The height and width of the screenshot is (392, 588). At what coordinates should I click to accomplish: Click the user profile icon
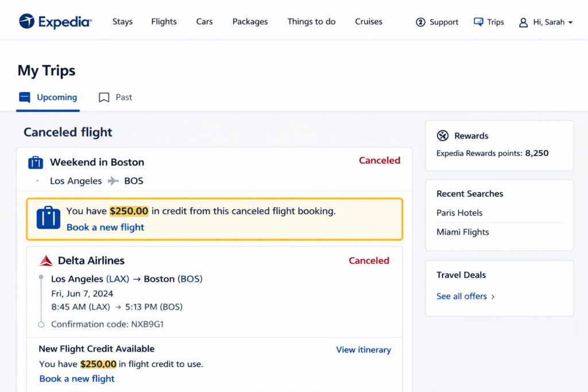click(x=523, y=22)
